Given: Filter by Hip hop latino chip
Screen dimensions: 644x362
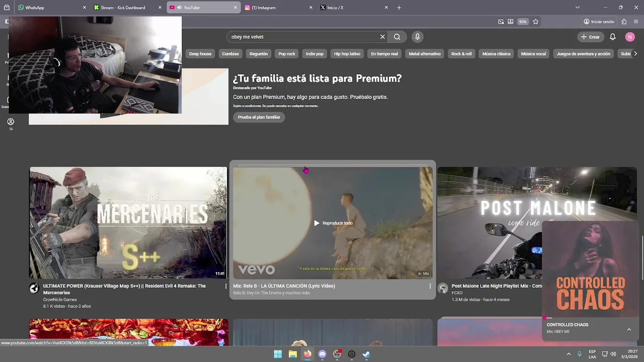Looking at the screenshot, I should pos(347,54).
